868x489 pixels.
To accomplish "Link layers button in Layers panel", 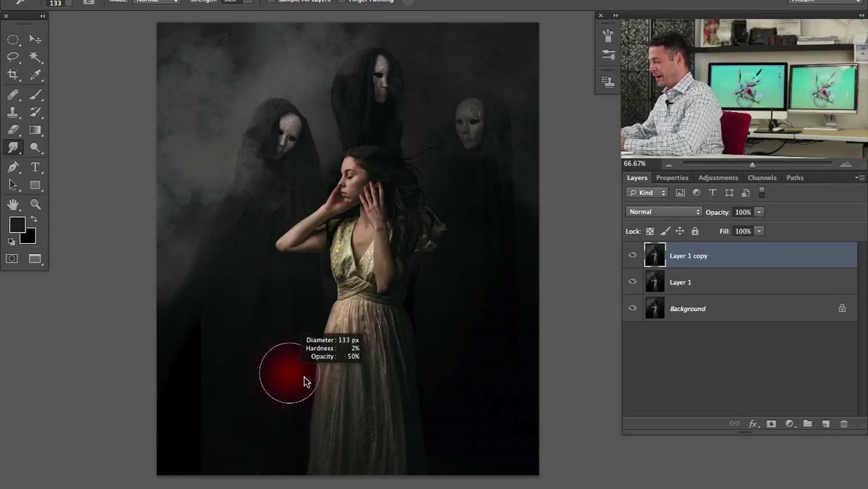I will pos(734,424).
